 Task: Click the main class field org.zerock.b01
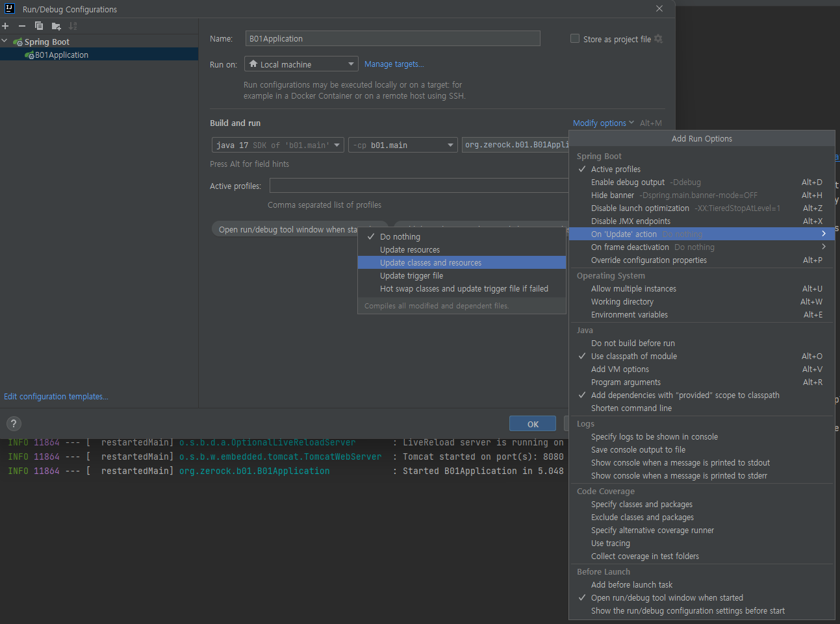click(515, 145)
